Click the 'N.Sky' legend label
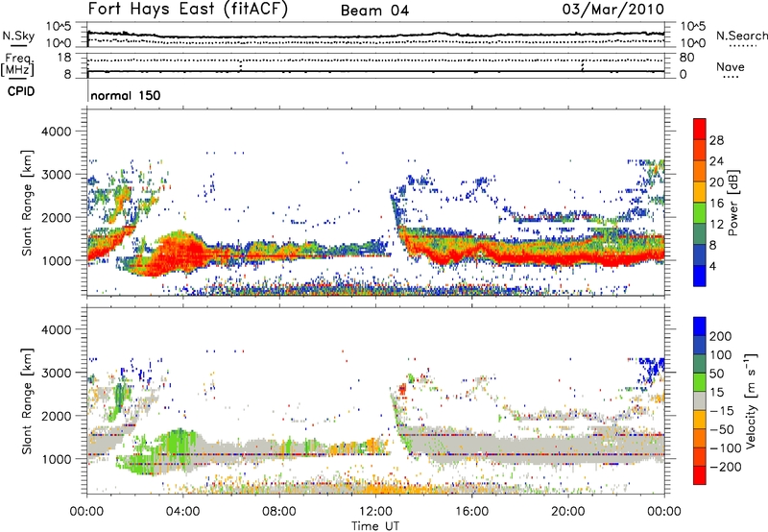This screenshot has height=532, width=768. (18, 36)
